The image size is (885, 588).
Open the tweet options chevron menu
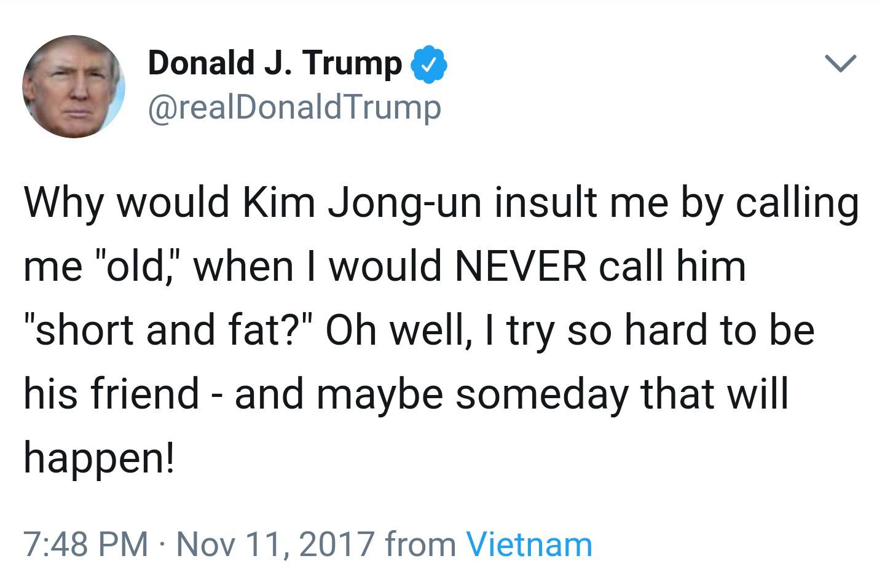click(840, 63)
